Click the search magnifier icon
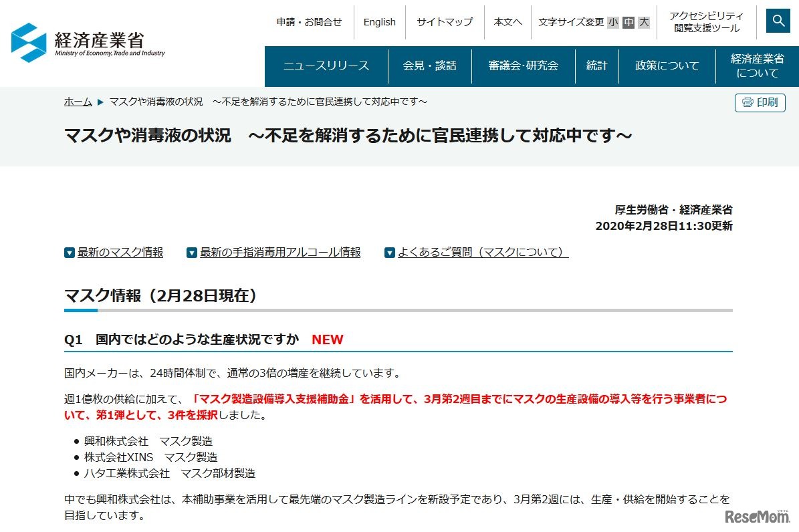 coord(778,21)
